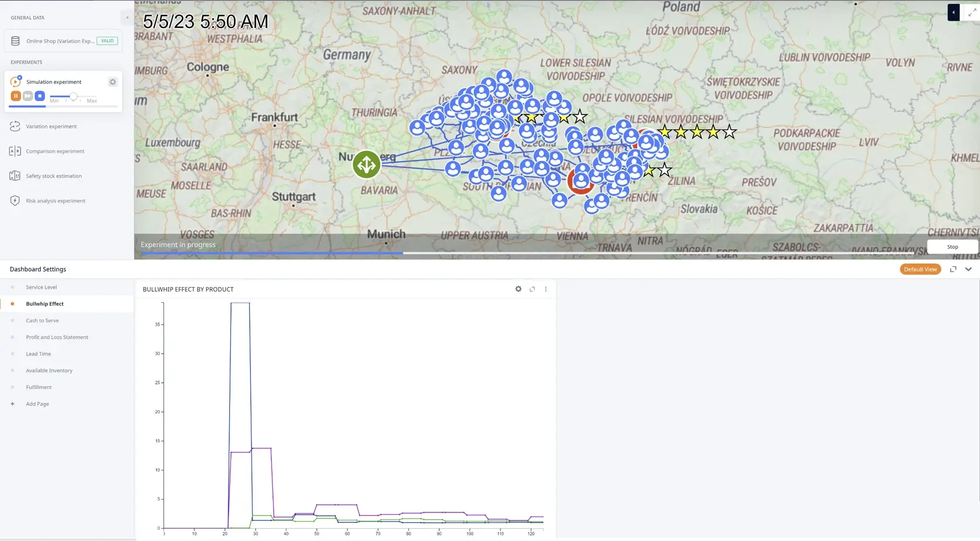This screenshot has height=541, width=980.
Task: Stop simulation using the blue square button
Action: [x=40, y=96]
